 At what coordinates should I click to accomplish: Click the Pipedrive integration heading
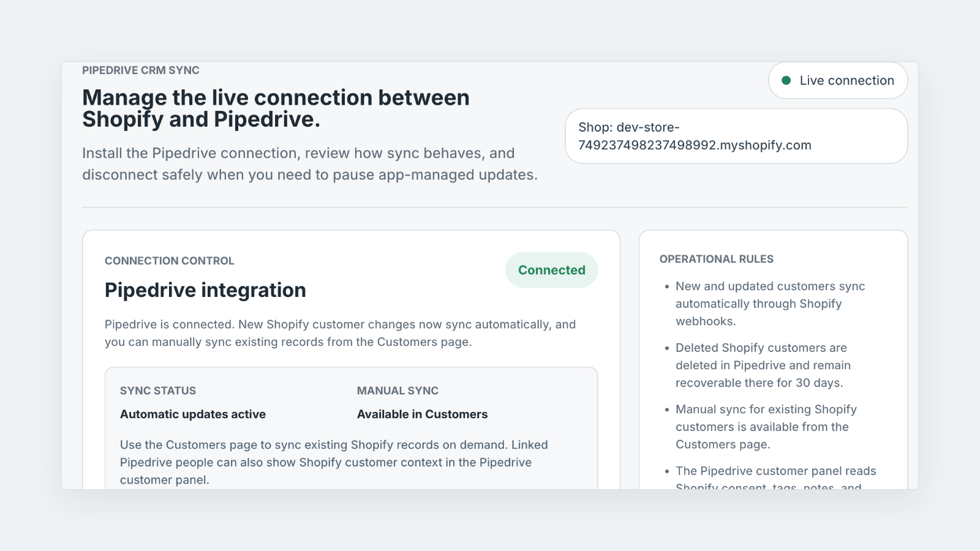205,290
